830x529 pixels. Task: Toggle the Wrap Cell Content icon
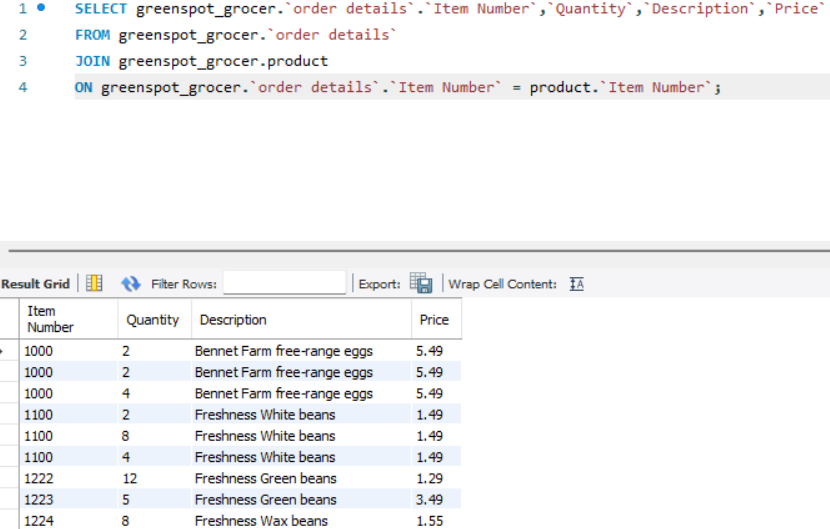[576, 284]
